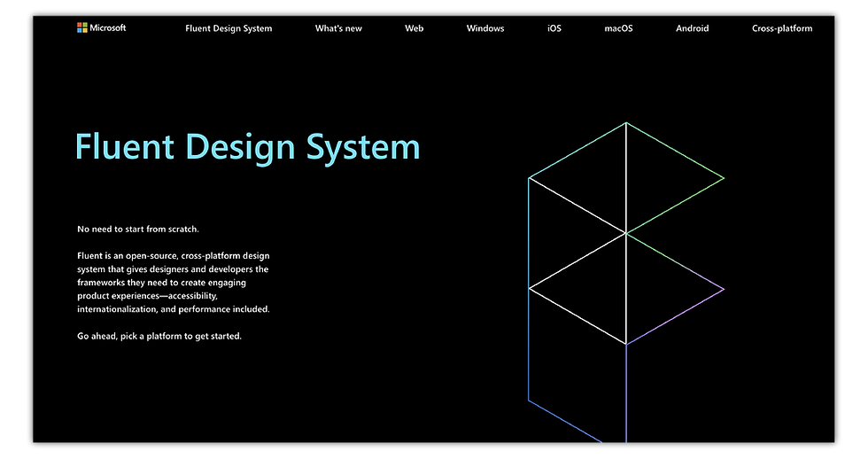
Task: Open the Android platform page
Action: 692,28
